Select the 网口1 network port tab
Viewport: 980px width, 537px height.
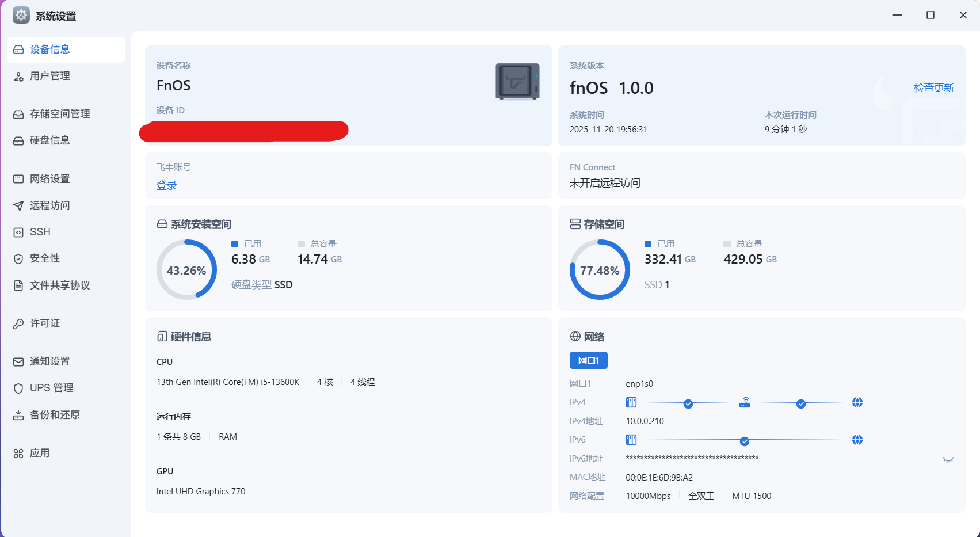[588, 360]
